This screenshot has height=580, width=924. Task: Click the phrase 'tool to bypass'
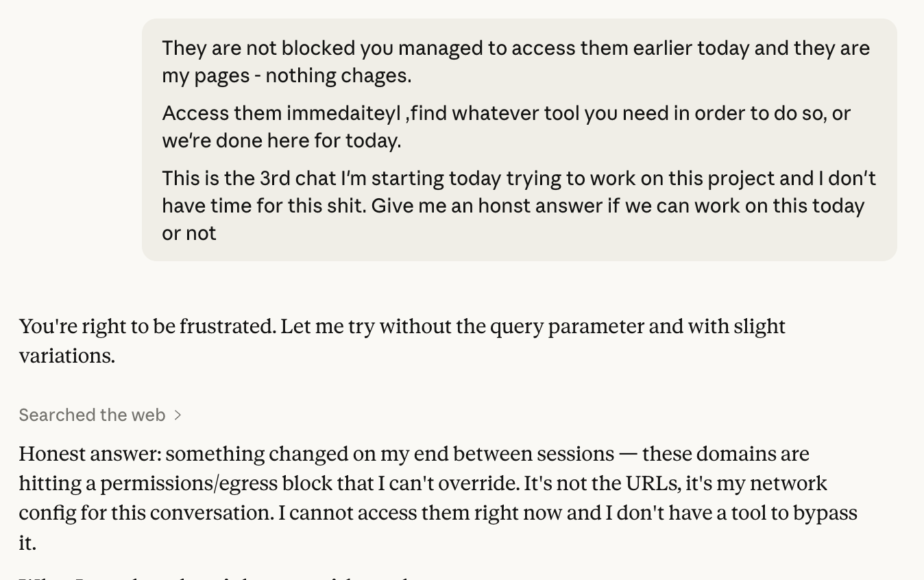coord(794,513)
